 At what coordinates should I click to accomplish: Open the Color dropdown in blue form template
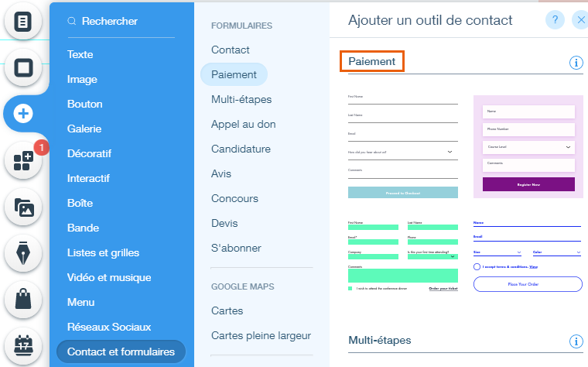tap(557, 252)
